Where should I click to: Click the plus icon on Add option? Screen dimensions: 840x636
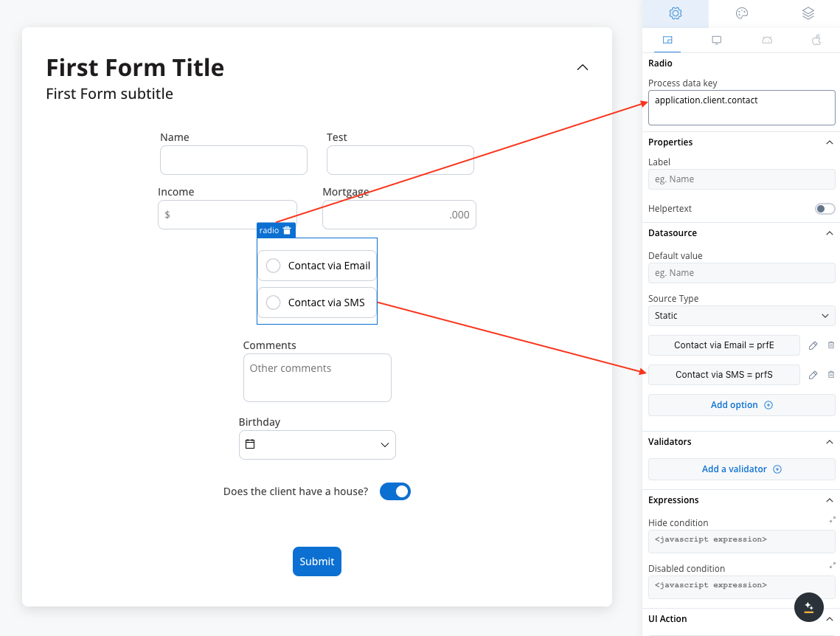click(768, 405)
